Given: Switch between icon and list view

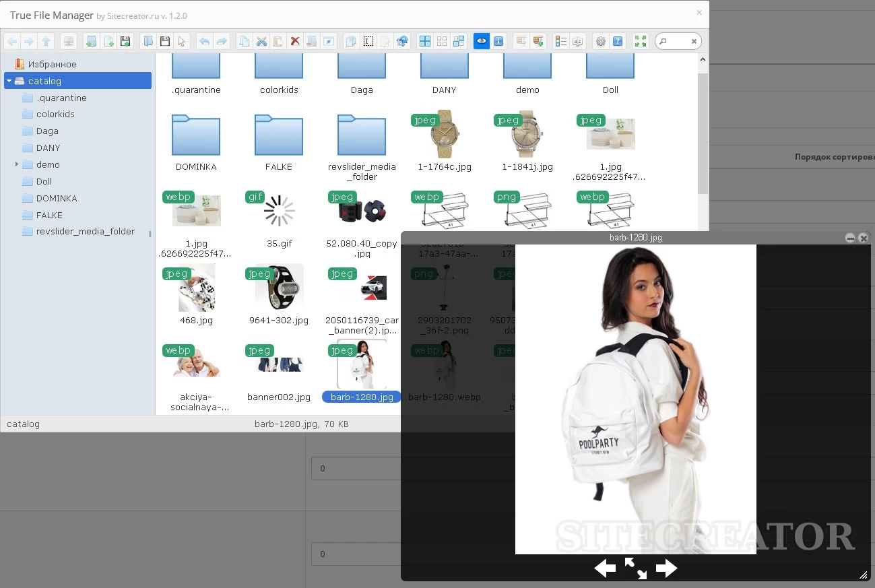Looking at the screenshot, I should [561, 41].
